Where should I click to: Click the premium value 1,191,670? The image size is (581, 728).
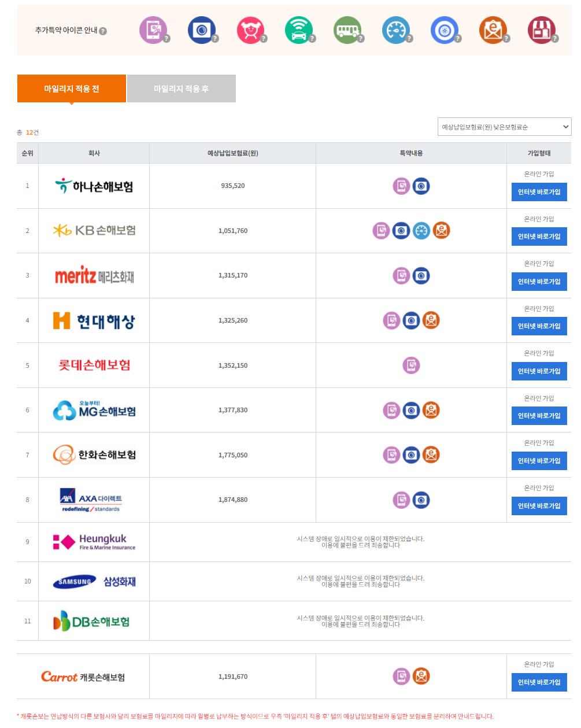pos(233,677)
